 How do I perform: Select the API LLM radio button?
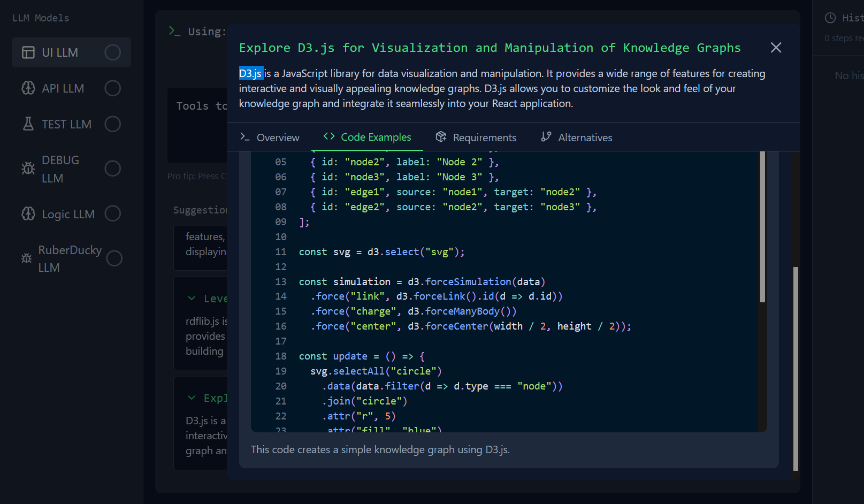point(112,88)
